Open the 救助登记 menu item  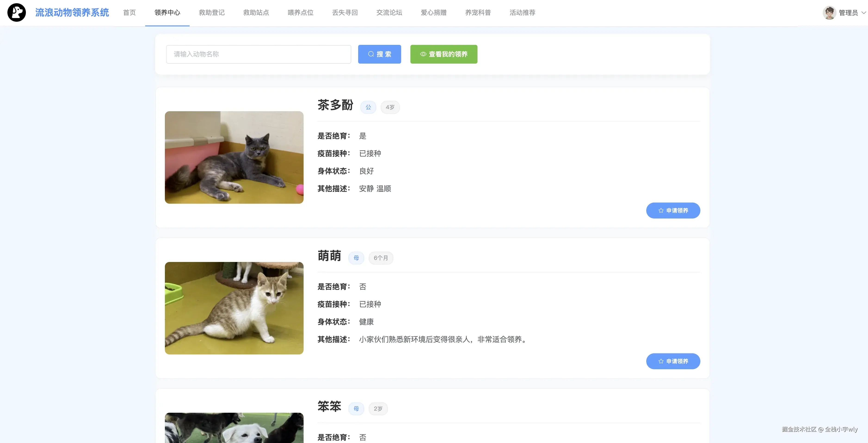coord(212,13)
